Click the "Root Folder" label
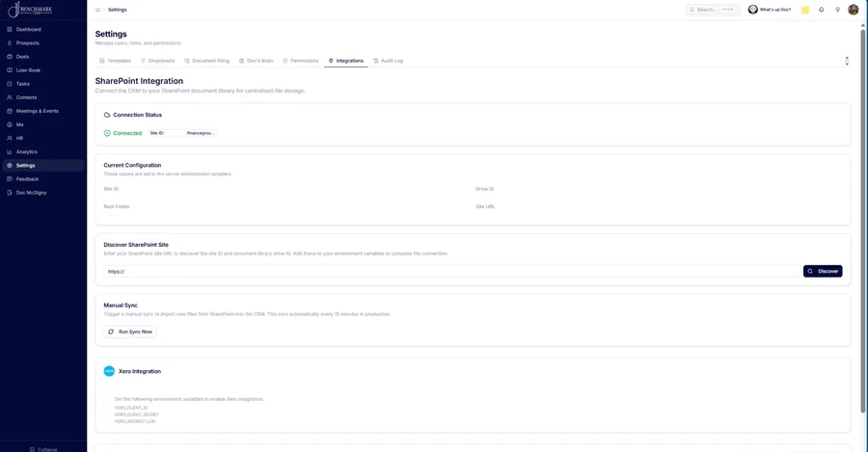Viewport: 868px width, 452px height. point(117,207)
